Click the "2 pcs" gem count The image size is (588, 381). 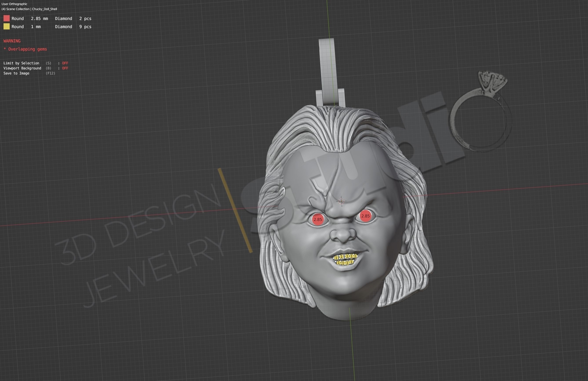[x=85, y=18]
